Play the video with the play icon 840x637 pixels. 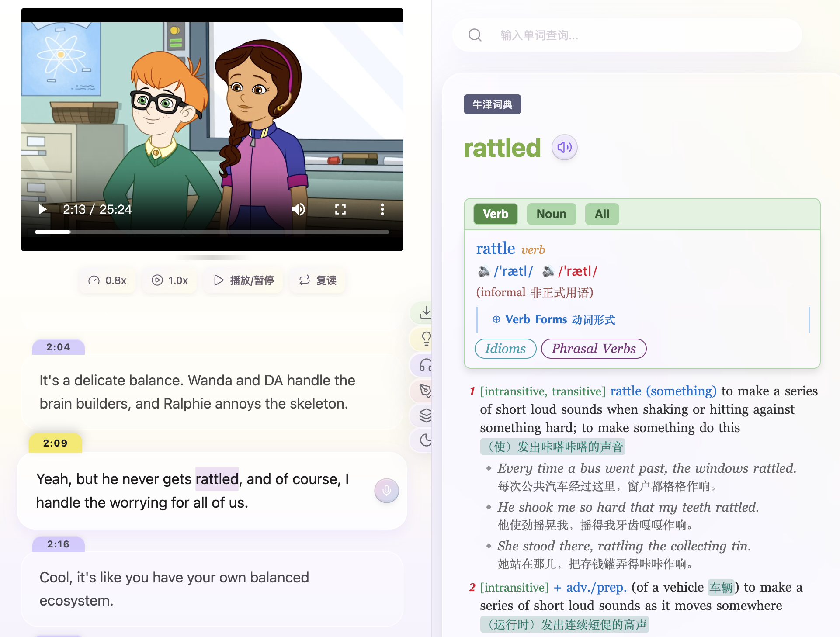(x=42, y=209)
